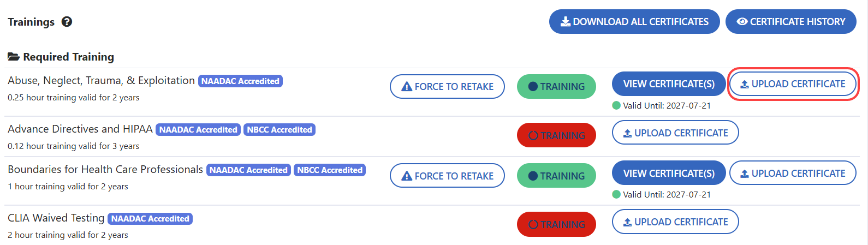Upload certificate for Advance Directives and HIPAA

point(675,133)
